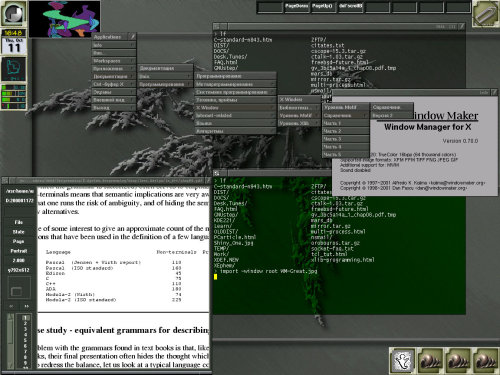The width and height of the screenshot is (500, 375).
Task: Click the ADA row in language table
Action: pos(113,289)
